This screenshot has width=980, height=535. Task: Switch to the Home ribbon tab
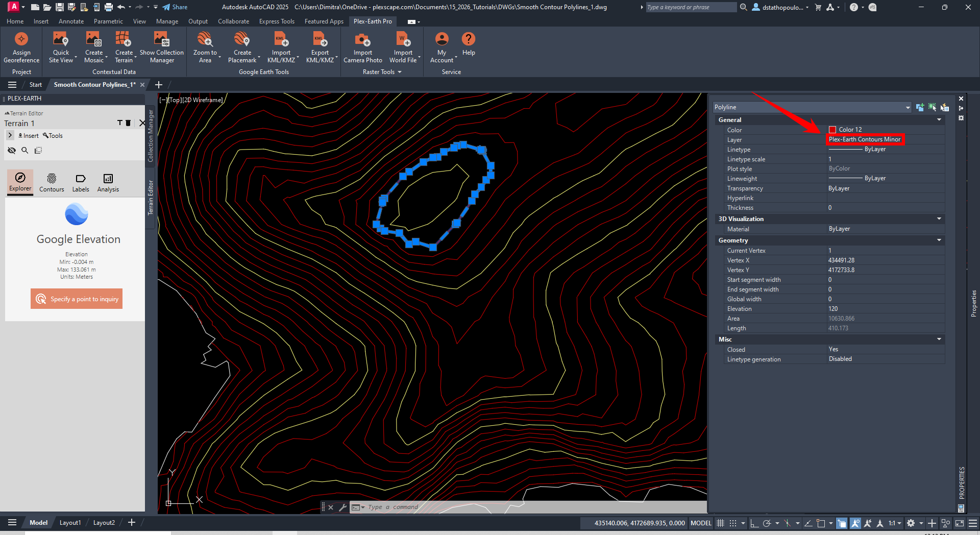tap(15, 21)
